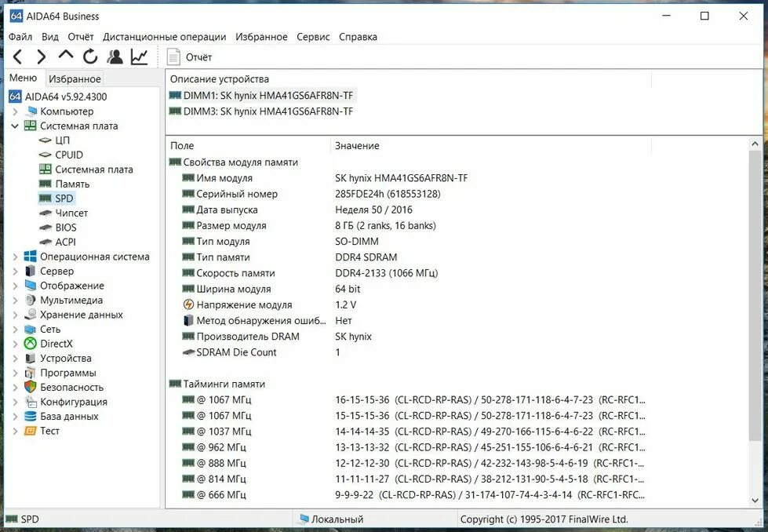Select the Серийный номер row
Image resolution: width=768 pixels, height=532 pixels.
pos(408,194)
